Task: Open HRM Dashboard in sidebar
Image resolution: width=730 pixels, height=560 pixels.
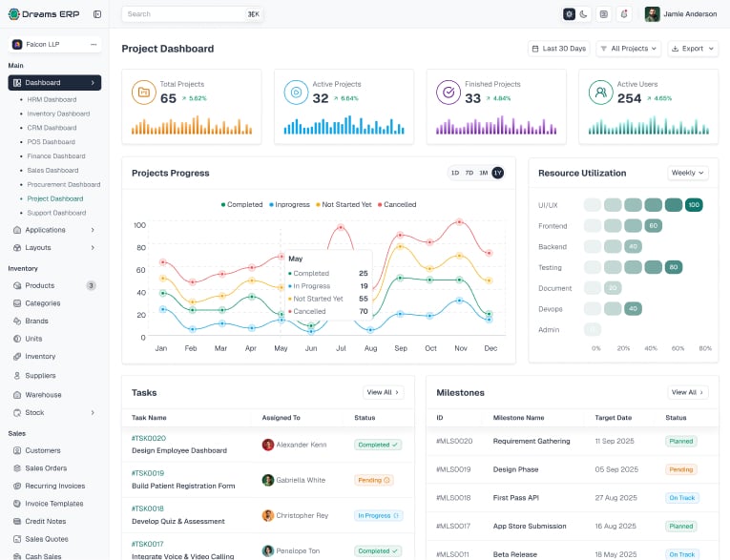Action: (x=52, y=99)
